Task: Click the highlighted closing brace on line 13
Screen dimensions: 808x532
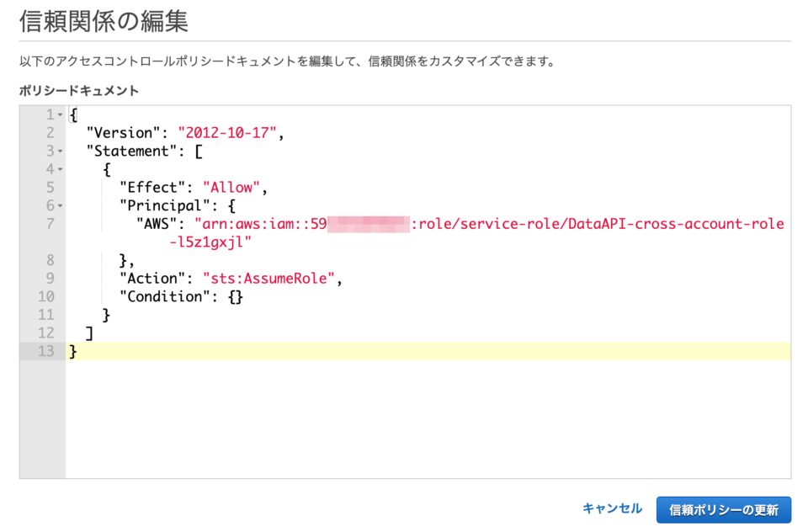Action: point(72,351)
